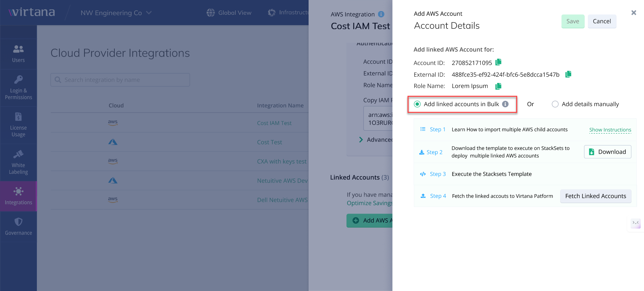This screenshot has width=644, height=291.
Task: Click the Step 2 label
Action: pos(434,152)
